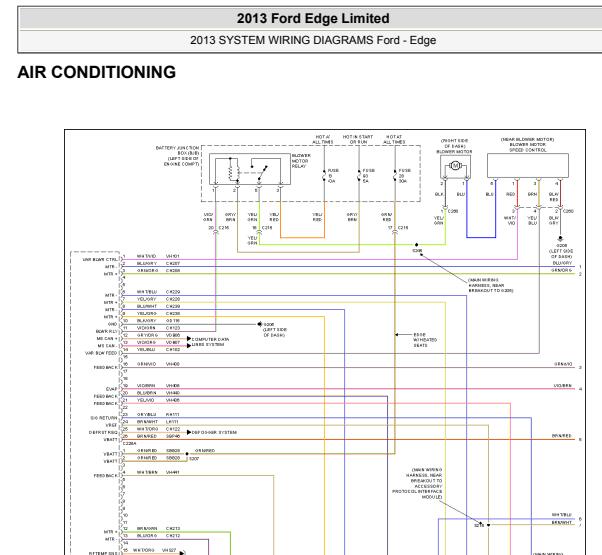Click the '2013 Ford Edge Limited' title
This screenshot has width=602, height=555.
click(313, 18)
